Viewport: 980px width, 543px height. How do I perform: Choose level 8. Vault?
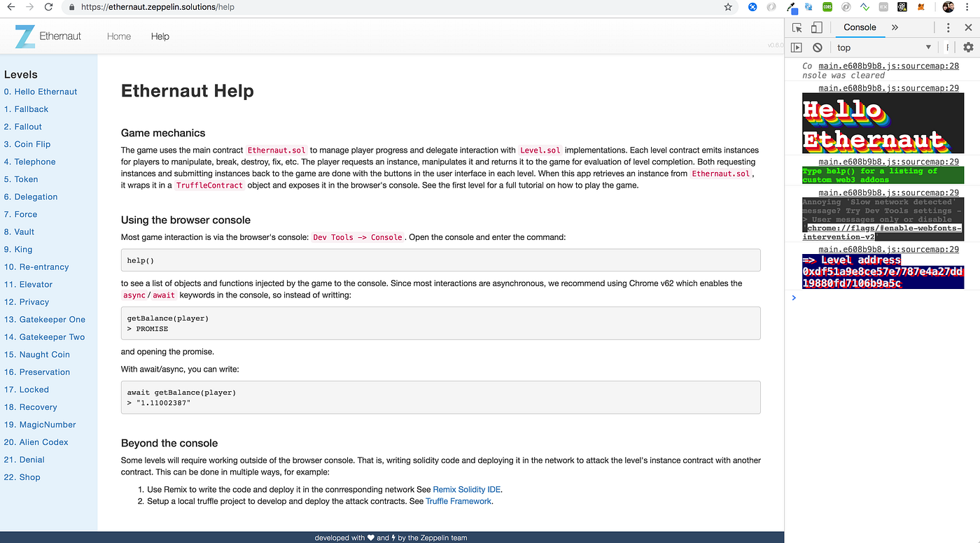click(x=19, y=232)
